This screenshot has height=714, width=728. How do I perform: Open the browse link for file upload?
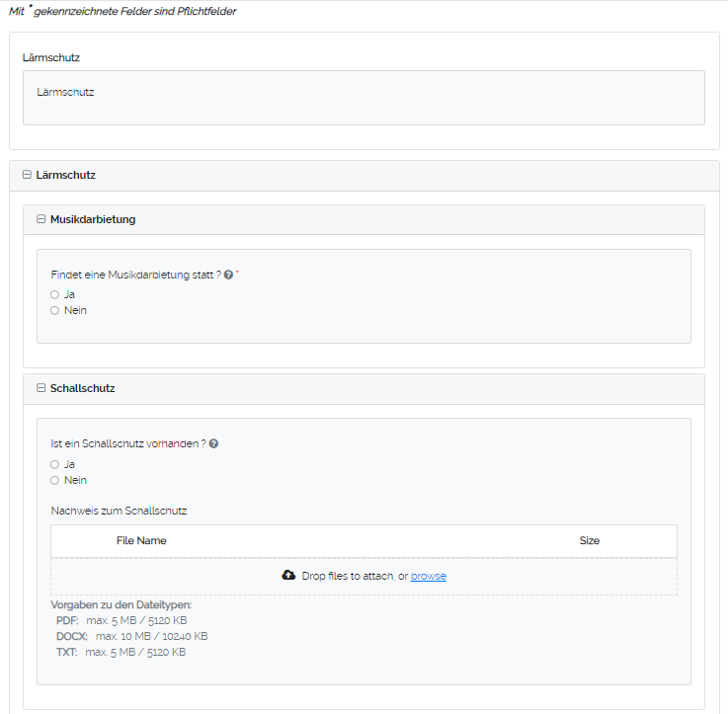pyautogui.click(x=428, y=576)
